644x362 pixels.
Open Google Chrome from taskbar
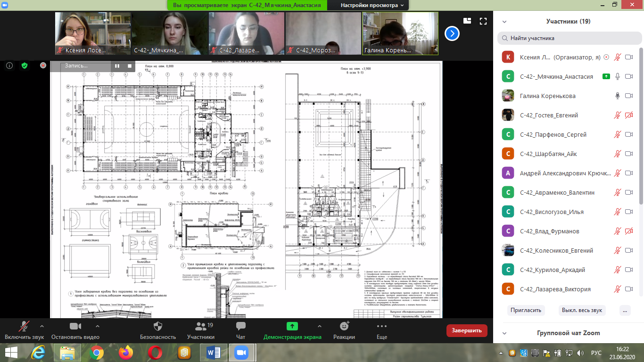coord(97,352)
